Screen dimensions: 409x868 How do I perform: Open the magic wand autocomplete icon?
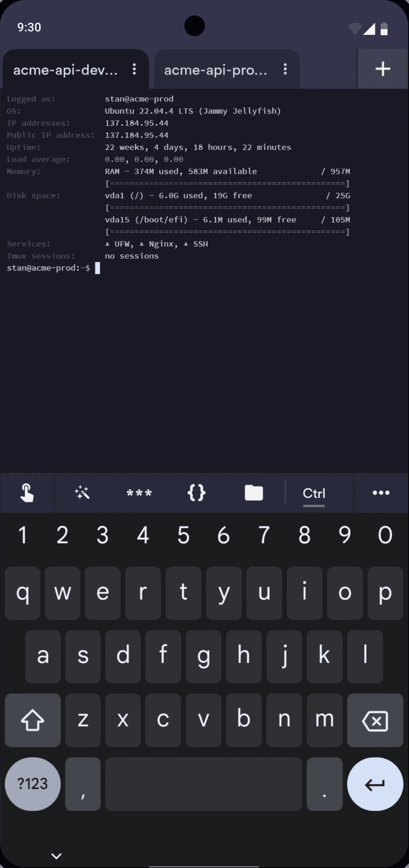(x=82, y=493)
